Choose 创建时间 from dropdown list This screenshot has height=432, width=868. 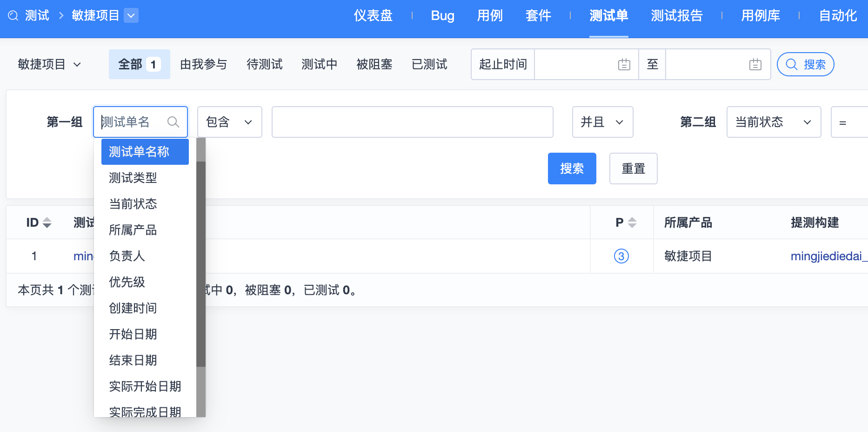145,308
